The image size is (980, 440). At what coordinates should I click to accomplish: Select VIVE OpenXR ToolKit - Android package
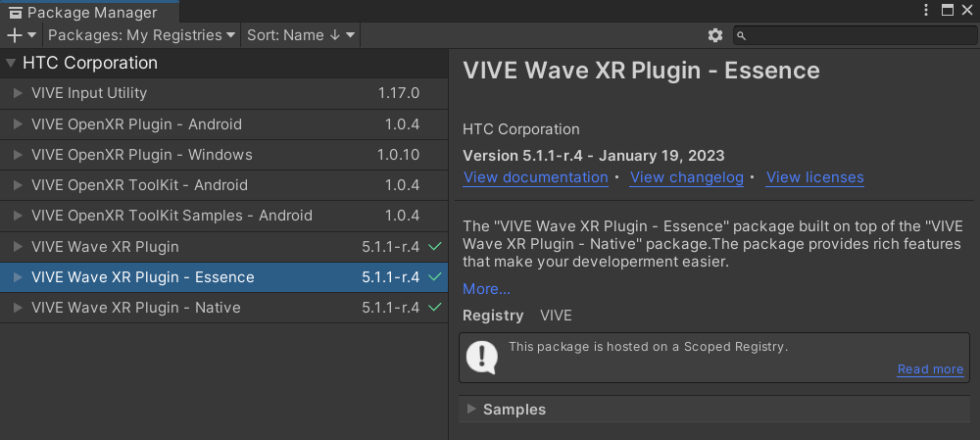tap(223, 185)
